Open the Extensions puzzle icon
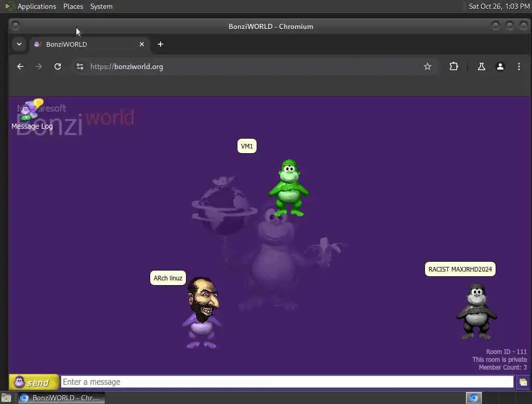Screen dimensions: 532x404 point(454,66)
